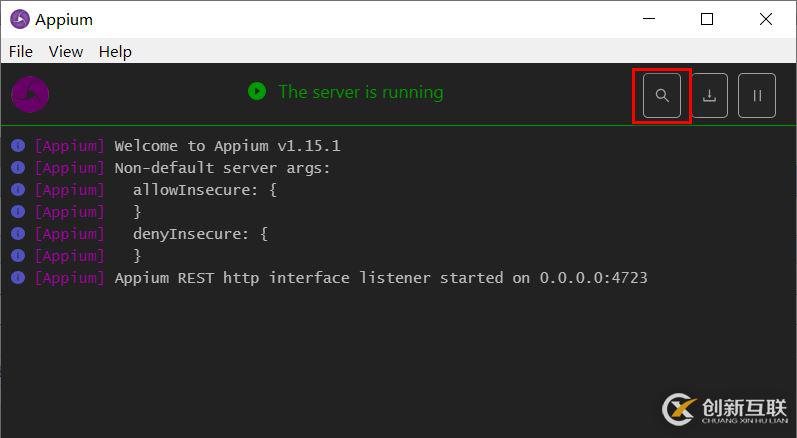Viewport: 797px width, 438px height.
Task: Maximize the Appium window
Action: pyautogui.click(x=707, y=19)
